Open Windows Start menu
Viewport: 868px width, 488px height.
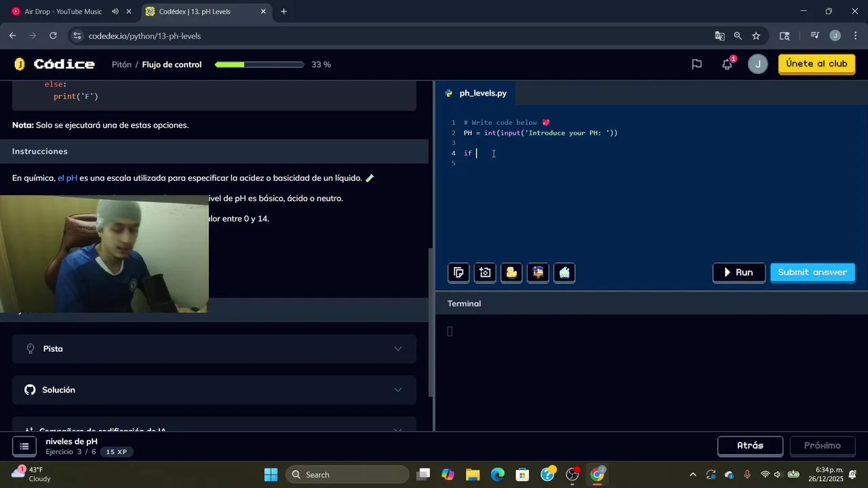click(271, 474)
